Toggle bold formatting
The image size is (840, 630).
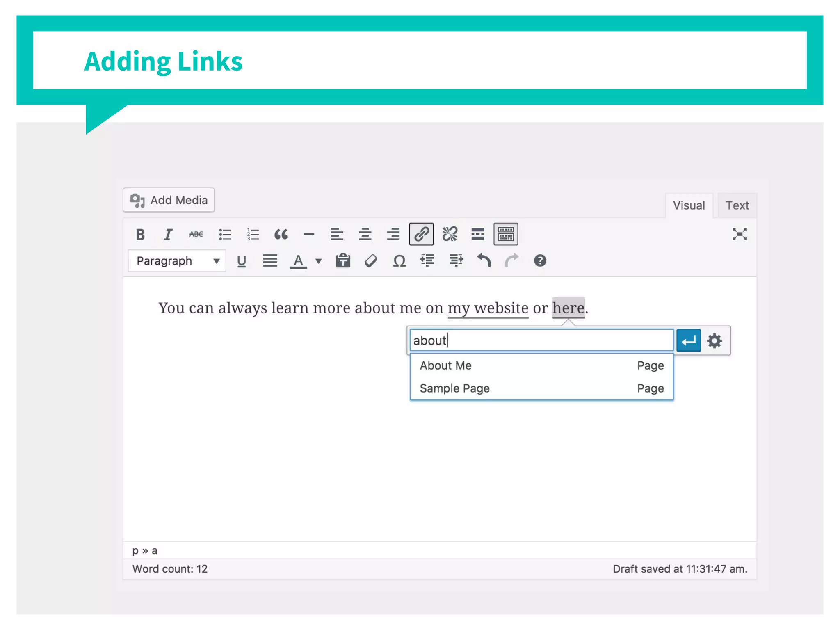coord(140,235)
